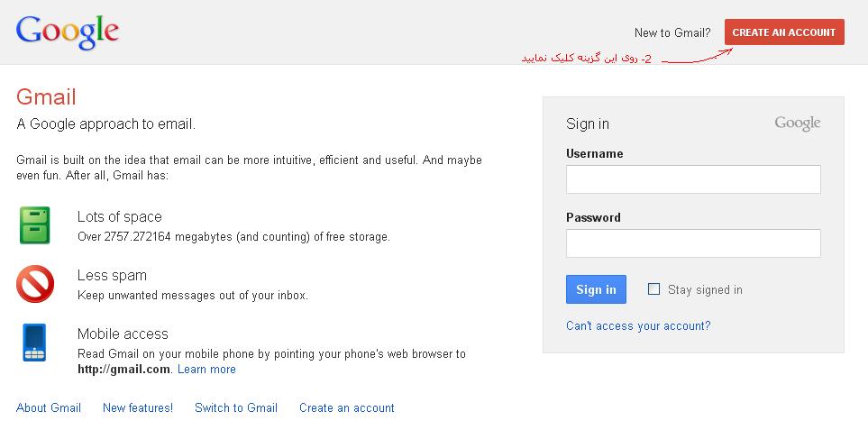Focus the Password input field
Viewport: 868px width, 448px height.
692,243
